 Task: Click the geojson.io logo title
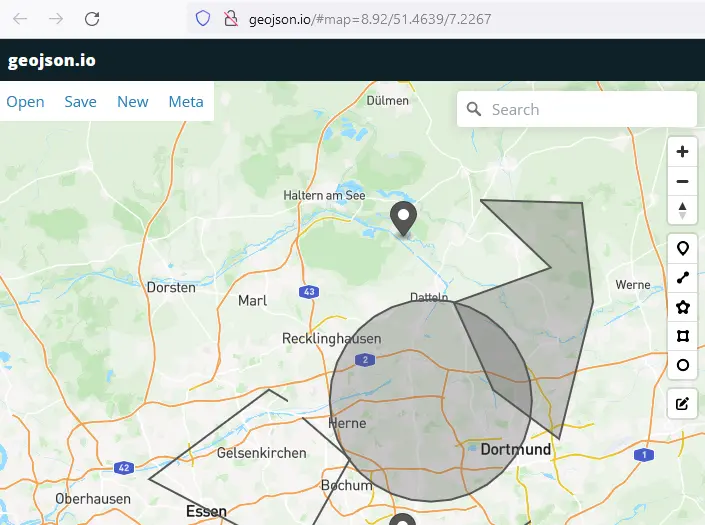click(52, 61)
